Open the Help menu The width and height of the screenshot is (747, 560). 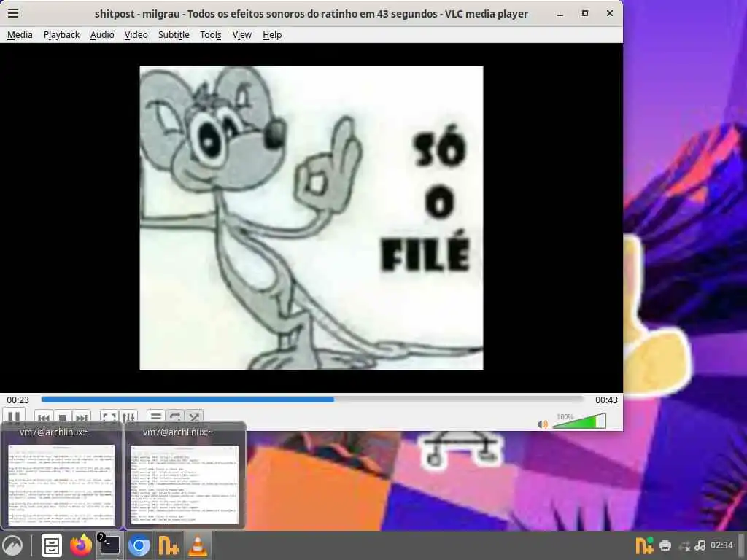pos(272,35)
